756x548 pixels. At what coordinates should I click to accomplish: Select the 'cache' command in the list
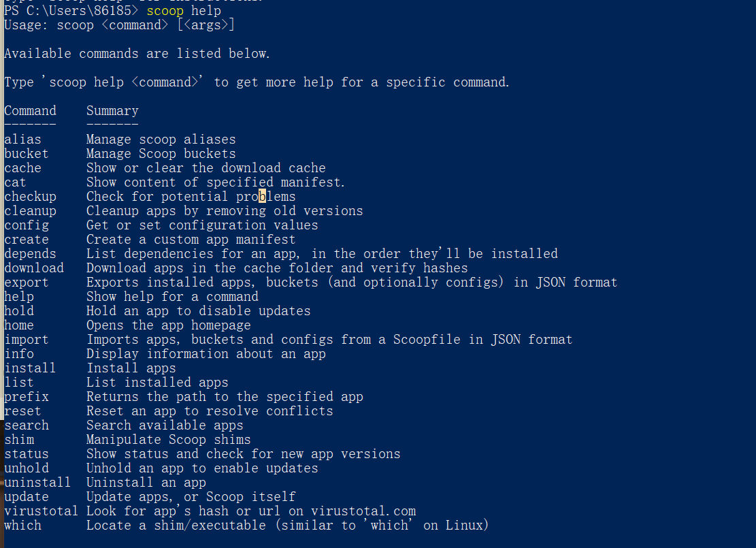point(22,168)
